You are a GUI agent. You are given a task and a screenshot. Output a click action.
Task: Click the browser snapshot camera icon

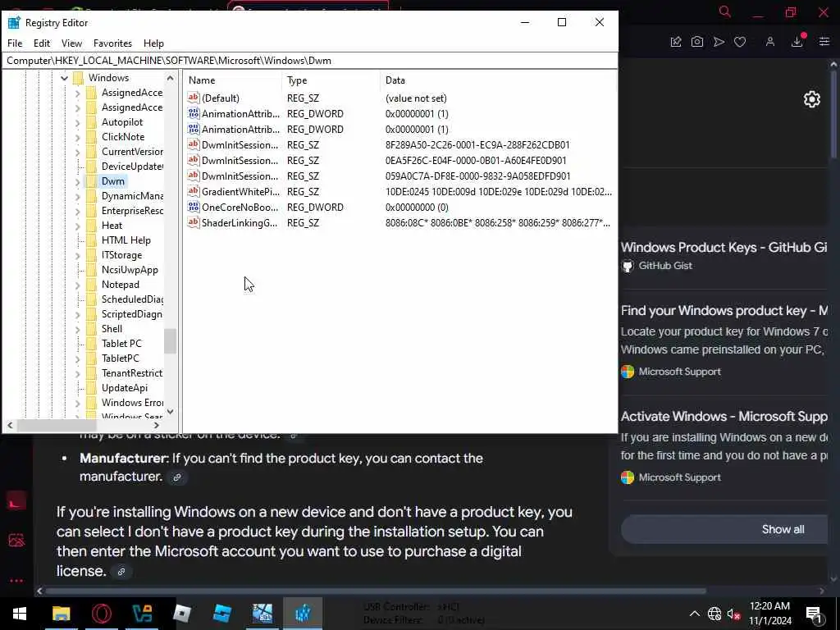pyautogui.click(x=697, y=42)
